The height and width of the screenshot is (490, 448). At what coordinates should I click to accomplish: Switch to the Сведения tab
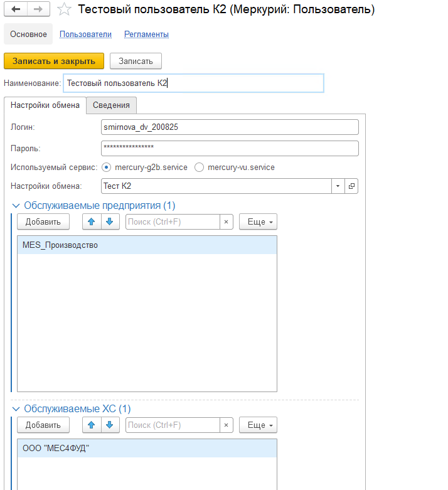coord(111,105)
